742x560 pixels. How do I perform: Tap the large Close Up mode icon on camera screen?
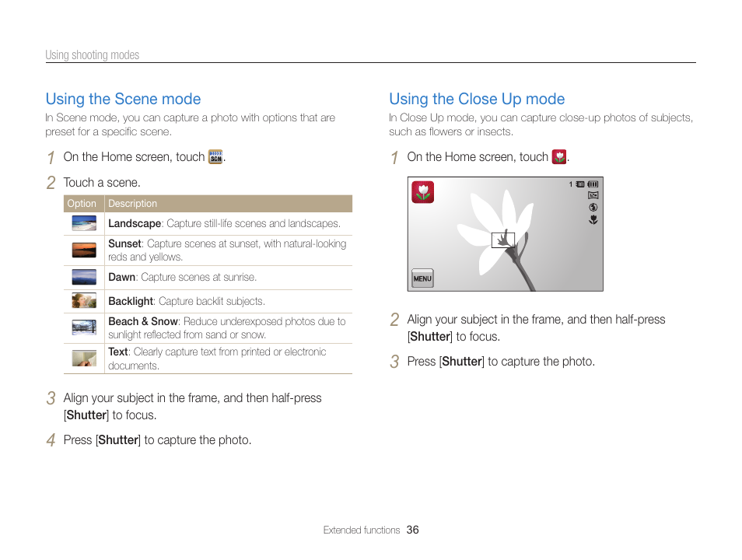(422, 192)
